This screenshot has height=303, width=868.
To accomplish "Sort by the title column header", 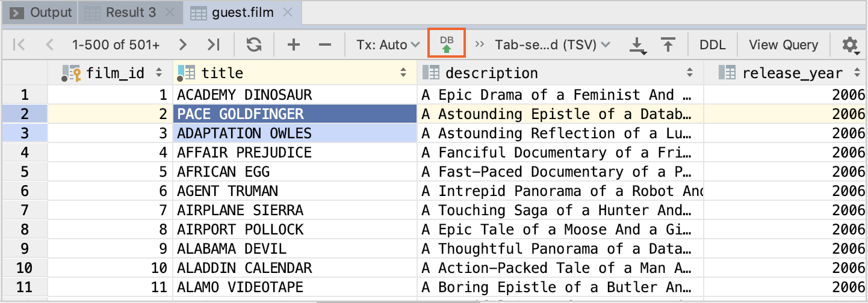I will click(x=222, y=73).
